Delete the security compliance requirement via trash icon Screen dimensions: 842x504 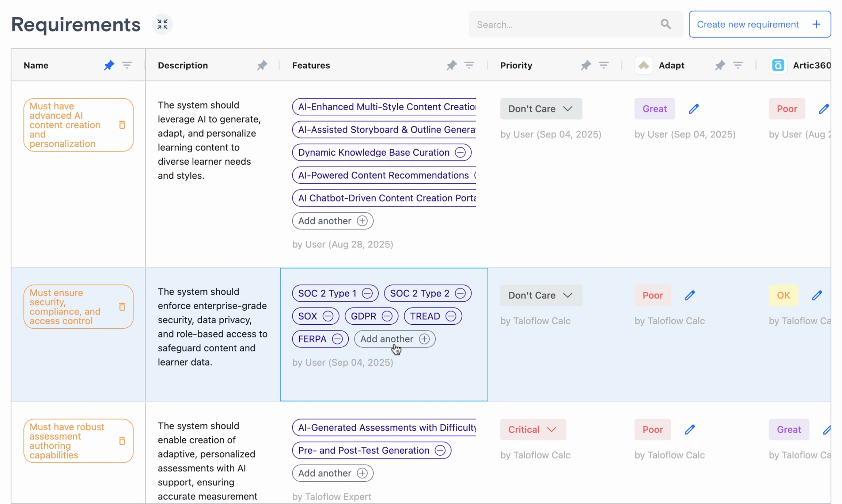(122, 306)
